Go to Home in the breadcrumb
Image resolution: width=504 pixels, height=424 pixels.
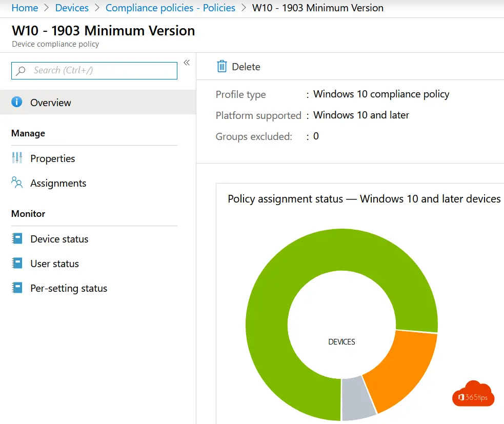(x=25, y=8)
